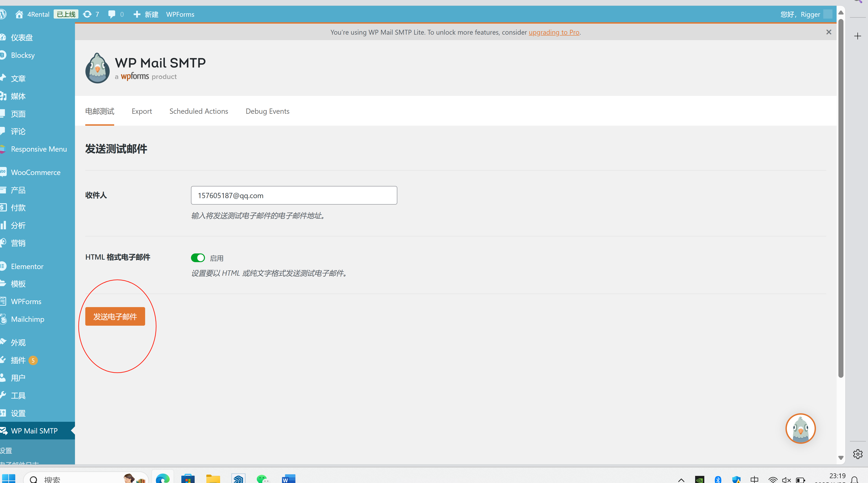The height and width of the screenshot is (483, 868).
Task: Toggle the HTML 格式电子邮件 switch
Action: tap(198, 258)
